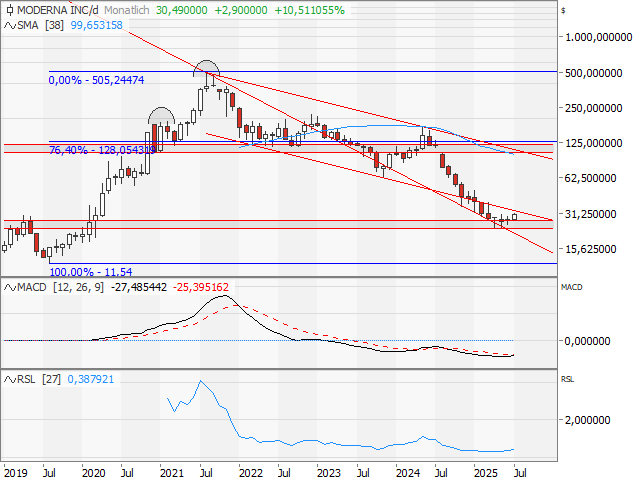640x480 pixels.
Task: Select the 0,00% - 505,24474 Fibonacci label
Action: click(x=96, y=80)
